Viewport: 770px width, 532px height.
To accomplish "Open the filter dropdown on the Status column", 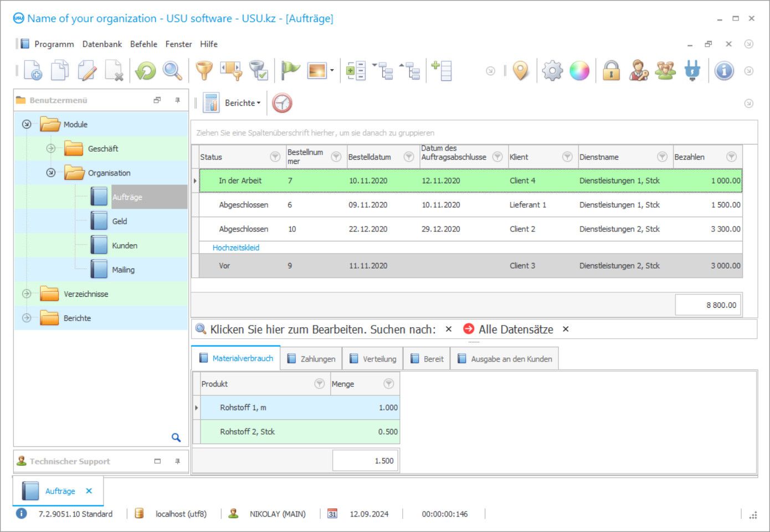I will [275, 157].
